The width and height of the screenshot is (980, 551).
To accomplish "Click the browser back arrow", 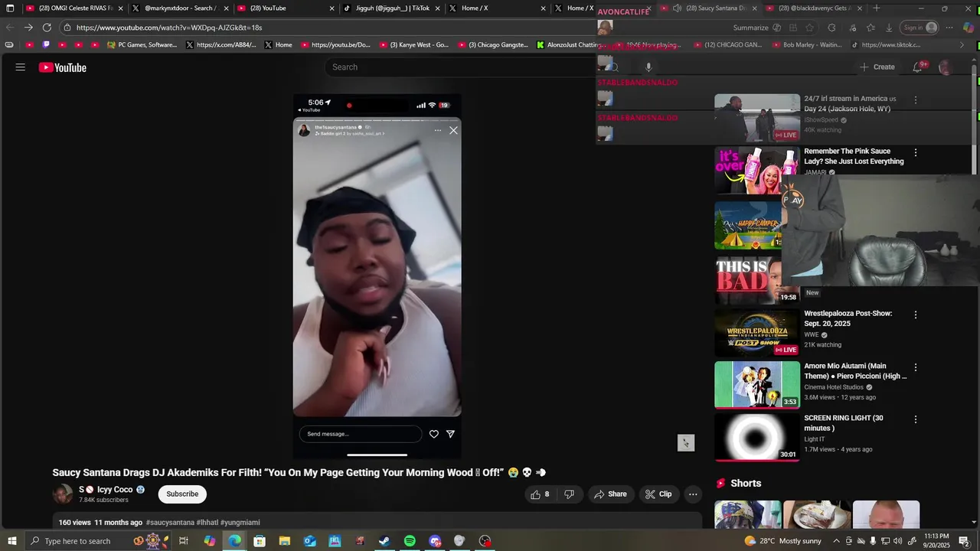I will [x=11, y=28].
